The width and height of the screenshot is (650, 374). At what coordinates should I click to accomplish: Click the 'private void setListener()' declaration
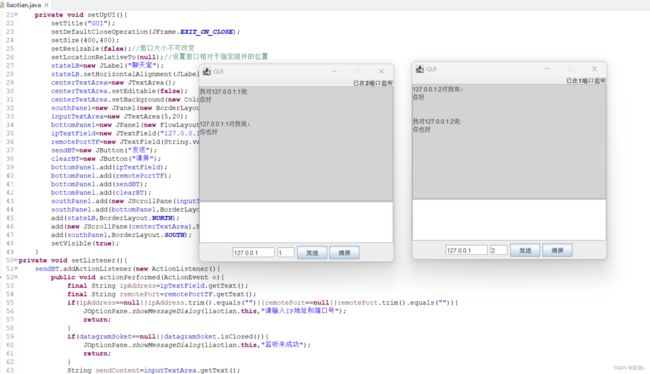point(73,260)
